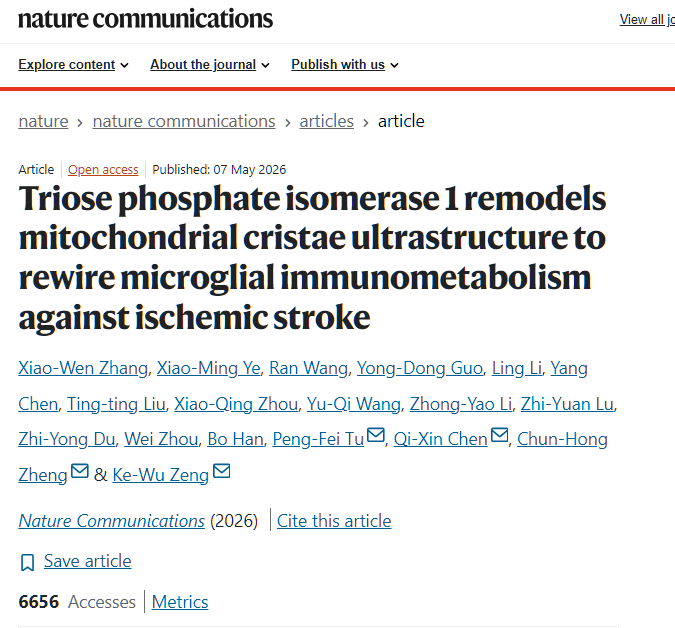The height and width of the screenshot is (628, 675).
Task: Click the email envelope icon beside Peng-Fei Tu
Action: [x=376, y=435]
